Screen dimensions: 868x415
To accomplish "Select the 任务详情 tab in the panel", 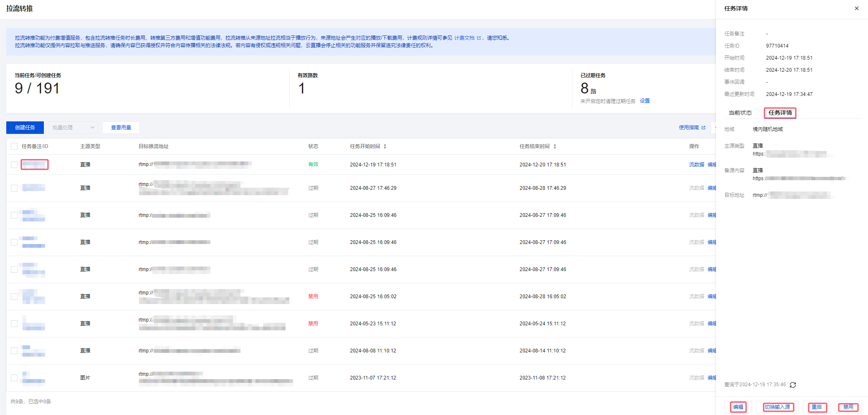I will (x=780, y=113).
